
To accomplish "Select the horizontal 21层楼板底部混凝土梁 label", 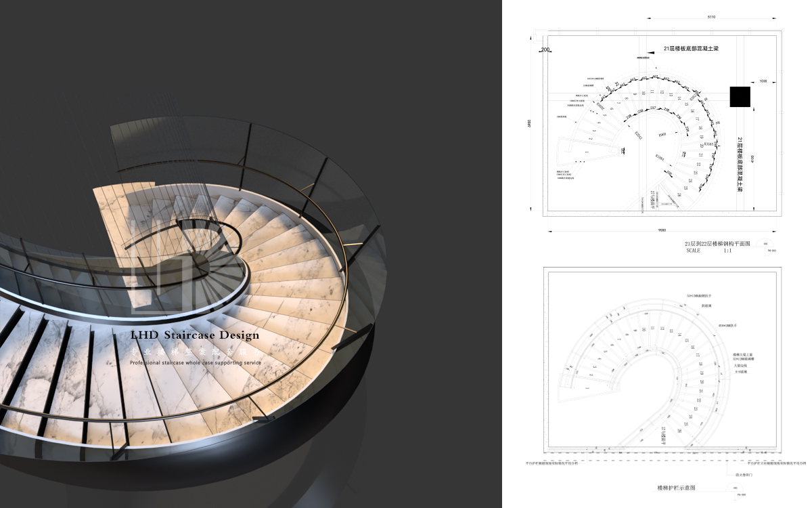I will [x=692, y=49].
